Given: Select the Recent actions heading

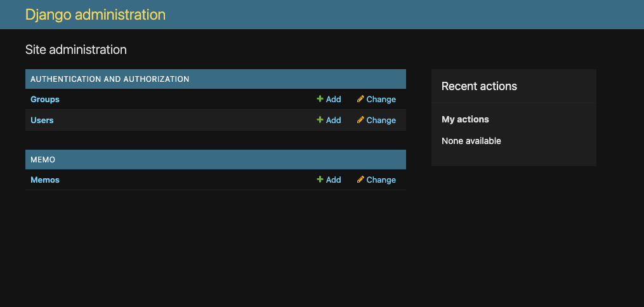Looking at the screenshot, I should (x=479, y=86).
